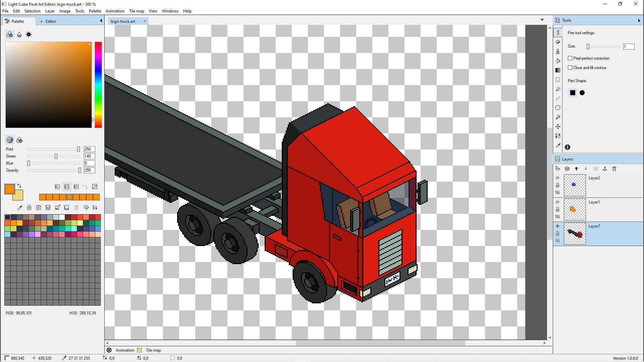Screen dimensions: 644x362
Task: Delete the selected layer
Action: [x=614, y=169]
